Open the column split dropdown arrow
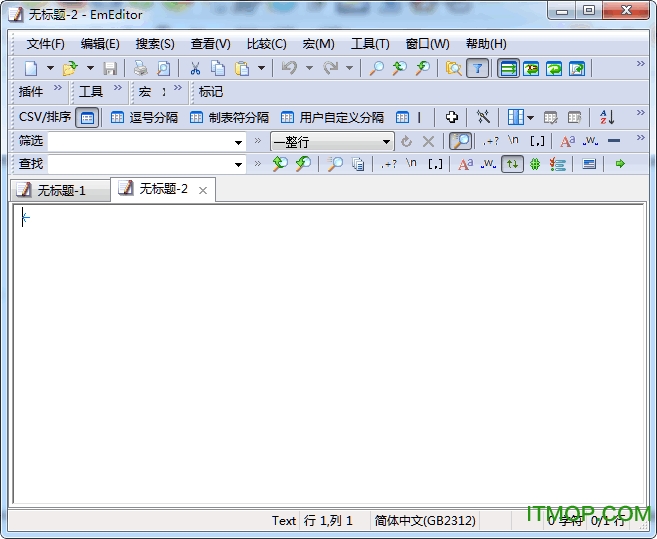Viewport: 657px width, 539px height. tap(530, 118)
